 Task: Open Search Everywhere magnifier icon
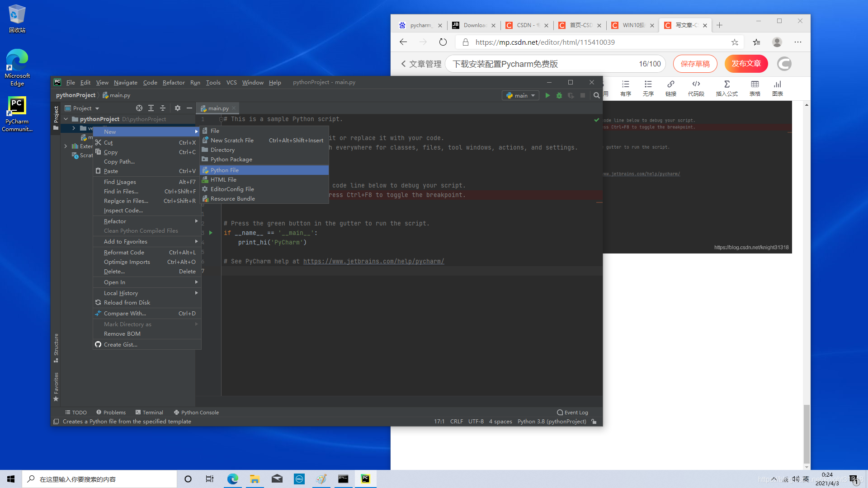pyautogui.click(x=596, y=95)
